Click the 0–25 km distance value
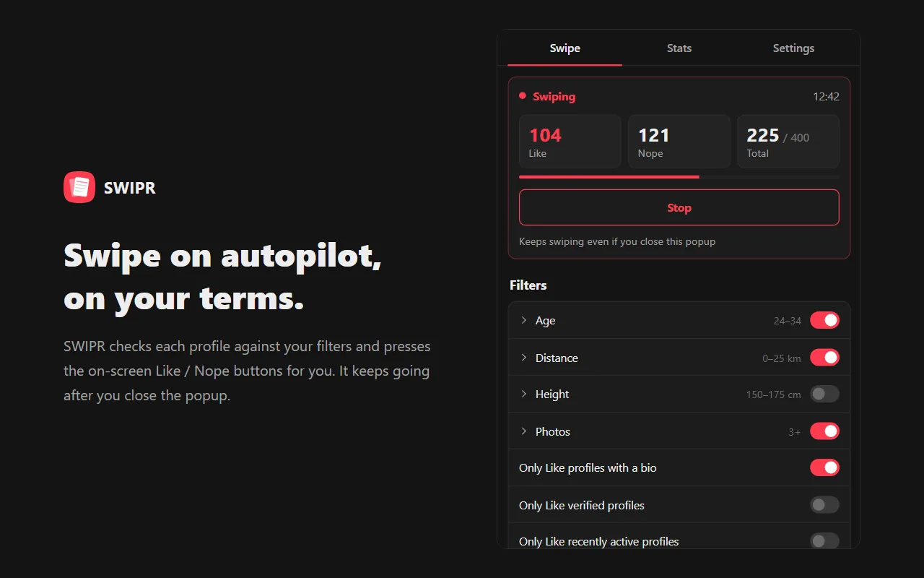 [782, 358]
